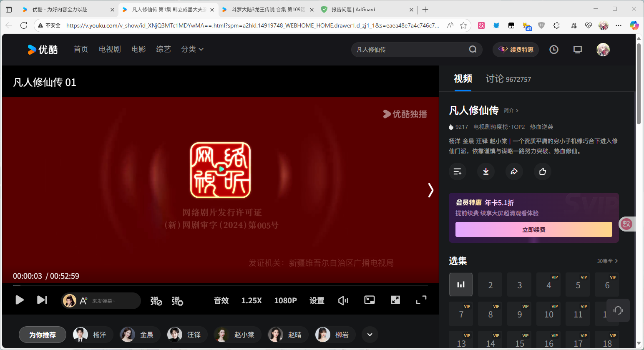Open the 电视剧 TV series section
Screen dimensions: 644x350
[110, 49]
